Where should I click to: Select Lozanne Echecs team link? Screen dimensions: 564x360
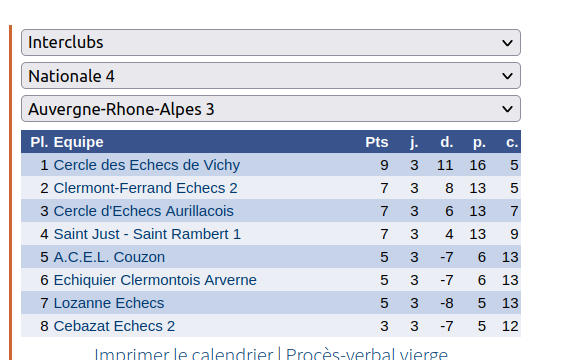(x=109, y=303)
